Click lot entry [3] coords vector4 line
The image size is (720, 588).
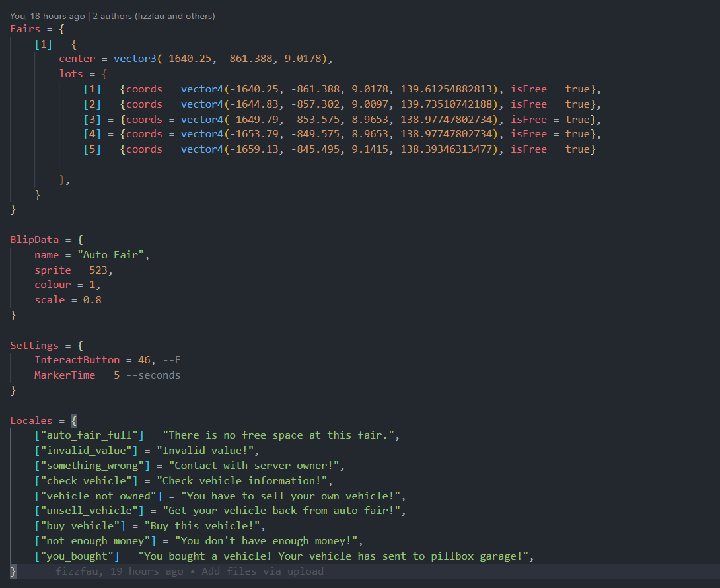point(342,120)
